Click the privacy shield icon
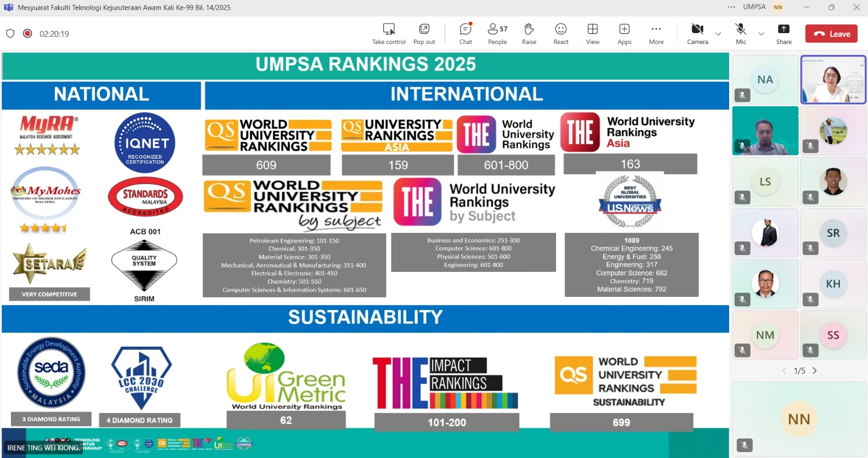 (10, 33)
